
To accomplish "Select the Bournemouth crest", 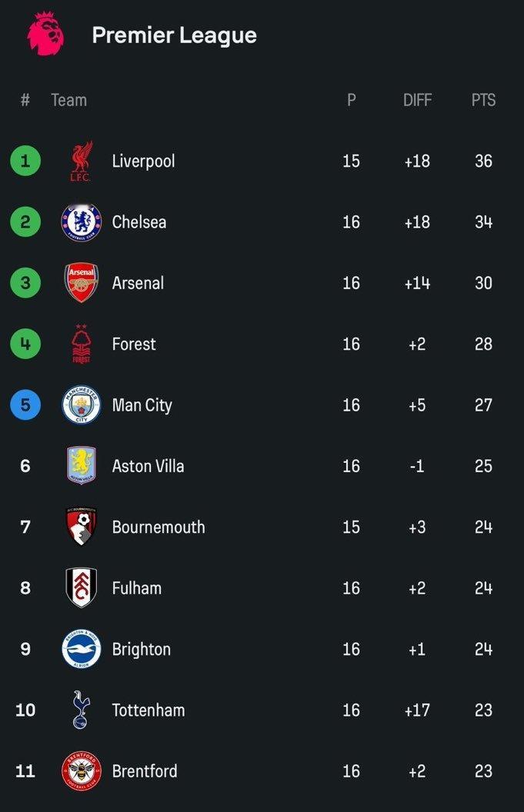I will (x=82, y=527).
